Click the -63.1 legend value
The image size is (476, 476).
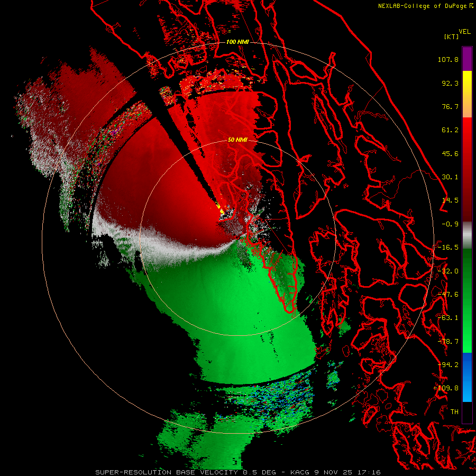(448, 318)
